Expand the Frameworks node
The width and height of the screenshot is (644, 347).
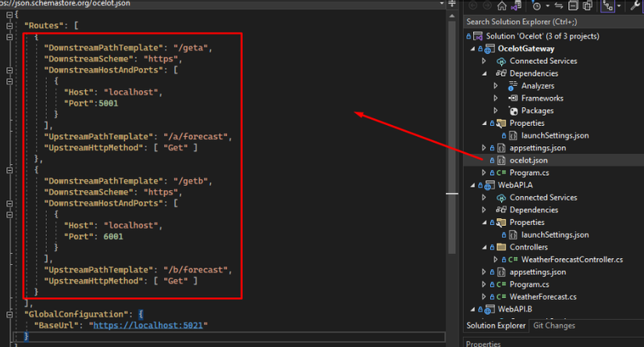pos(496,98)
